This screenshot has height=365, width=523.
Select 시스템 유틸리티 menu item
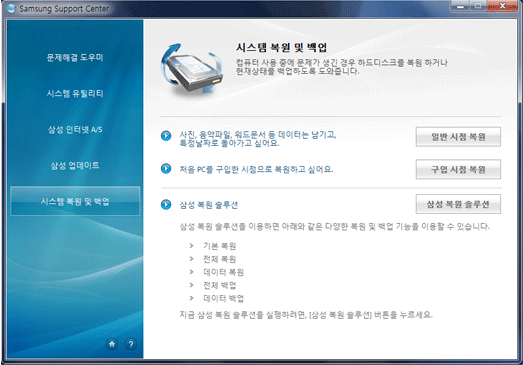tap(75, 93)
